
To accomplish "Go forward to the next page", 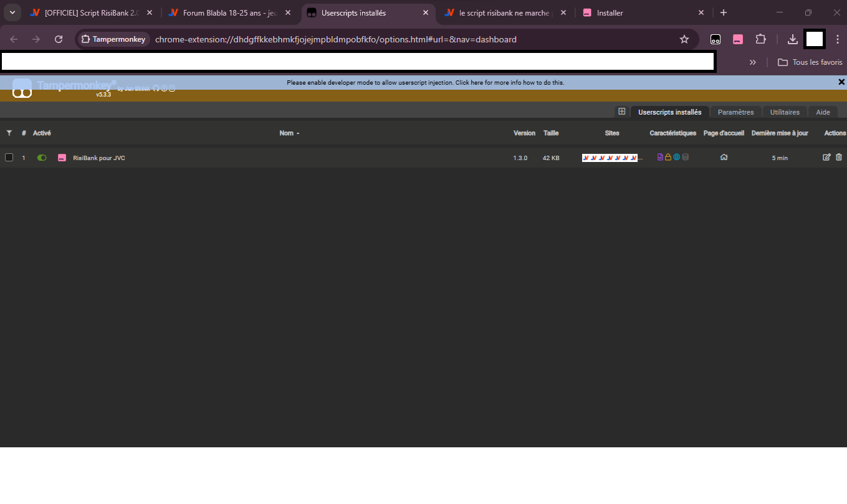I will pos(36,39).
